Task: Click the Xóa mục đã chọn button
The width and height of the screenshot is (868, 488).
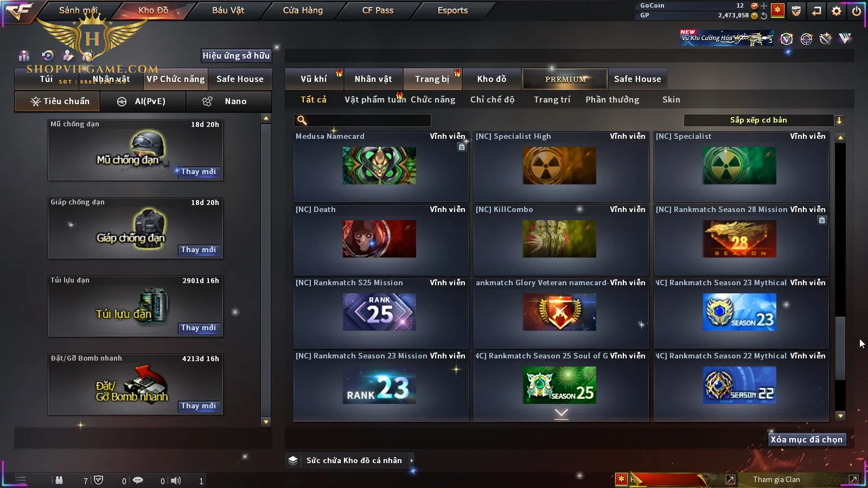Action: click(x=807, y=440)
